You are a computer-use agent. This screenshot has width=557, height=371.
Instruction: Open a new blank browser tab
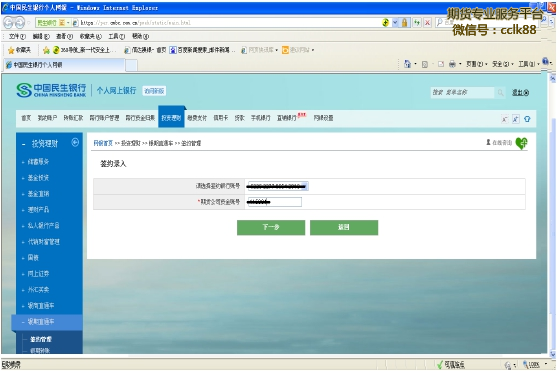(131, 65)
